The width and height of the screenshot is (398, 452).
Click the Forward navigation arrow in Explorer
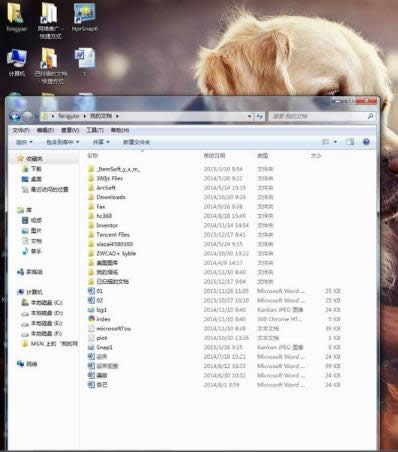click(28, 116)
